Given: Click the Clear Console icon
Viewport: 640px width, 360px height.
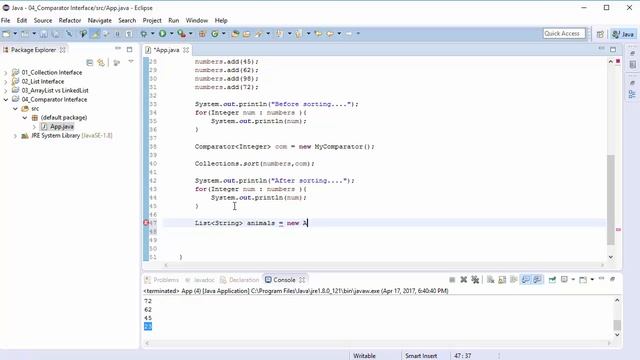Looking at the screenshot, I should click(x=491, y=280).
